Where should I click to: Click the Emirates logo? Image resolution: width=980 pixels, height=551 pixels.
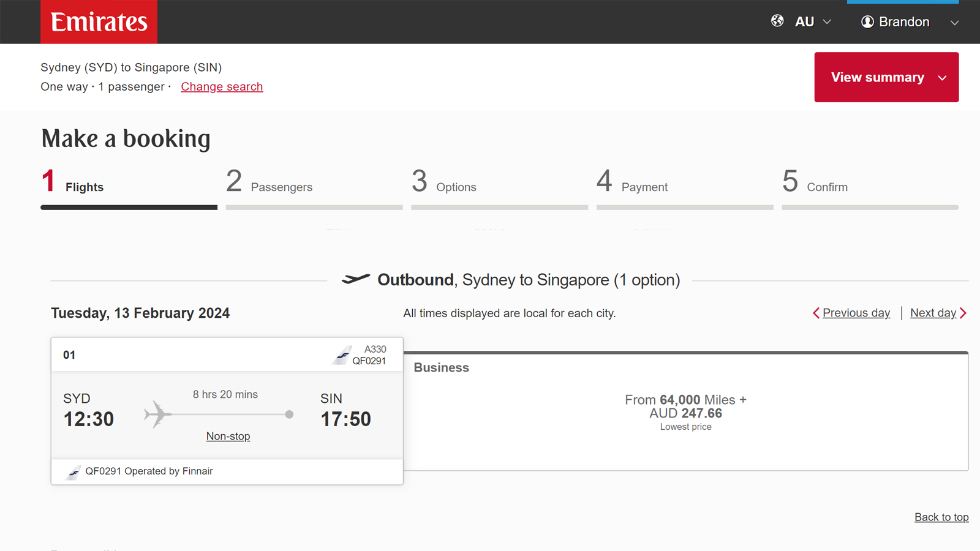[99, 22]
